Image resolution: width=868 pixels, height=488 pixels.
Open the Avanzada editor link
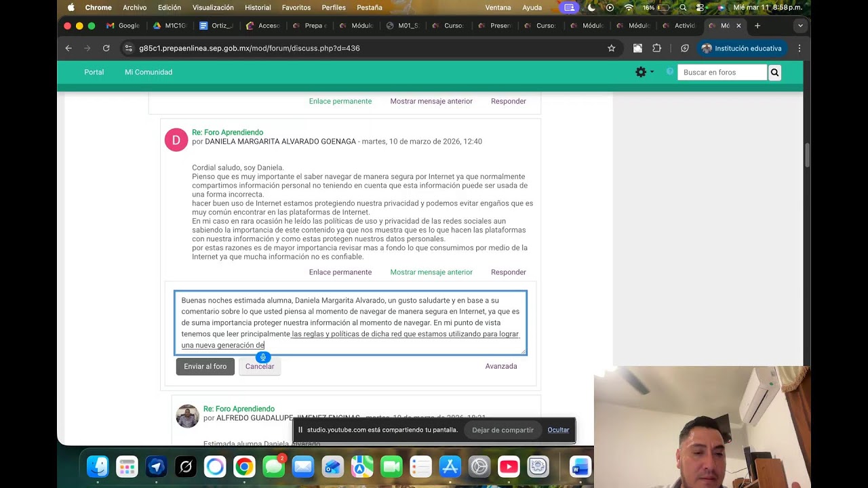501,366
